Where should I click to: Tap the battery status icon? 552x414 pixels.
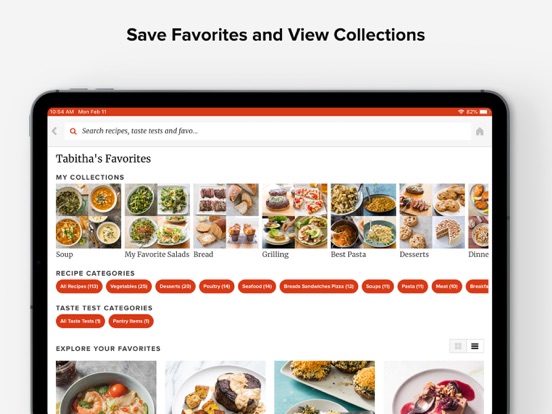(484, 112)
